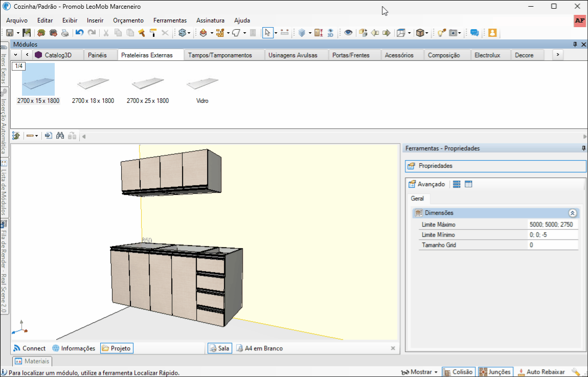Toggle Auto Rebaixar in status bar

[x=541, y=372]
